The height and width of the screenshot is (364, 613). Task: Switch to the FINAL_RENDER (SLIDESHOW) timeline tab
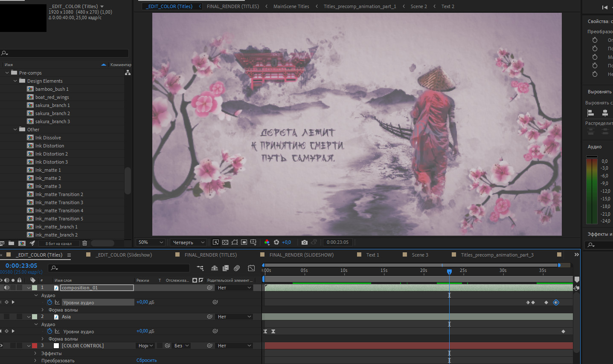pyautogui.click(x=301, y=255)
